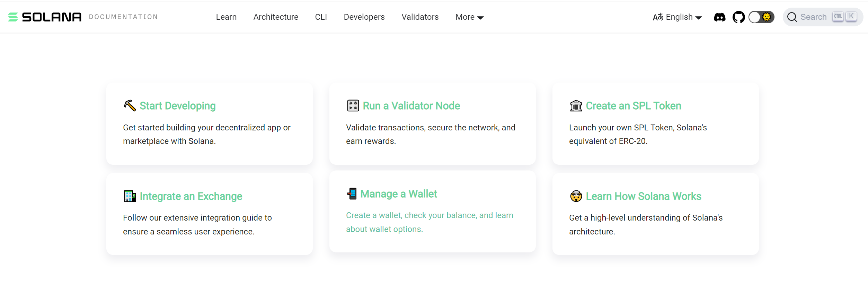Open the Integrate an Exchange link
This screenshot has width=868, height=283.
click(x=191, y=196)
